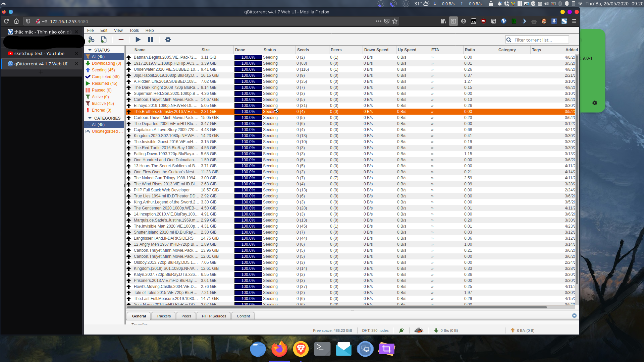Open qBittorrent options via the gear icon

coord(168,40)
